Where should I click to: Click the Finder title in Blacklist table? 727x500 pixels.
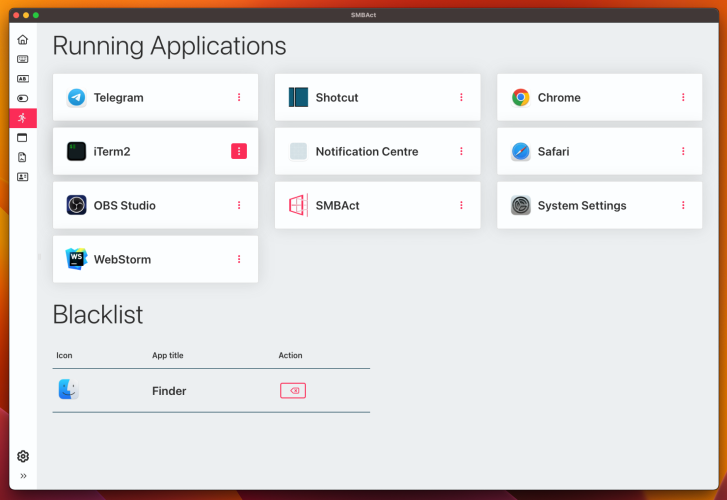tap(169, 391)
